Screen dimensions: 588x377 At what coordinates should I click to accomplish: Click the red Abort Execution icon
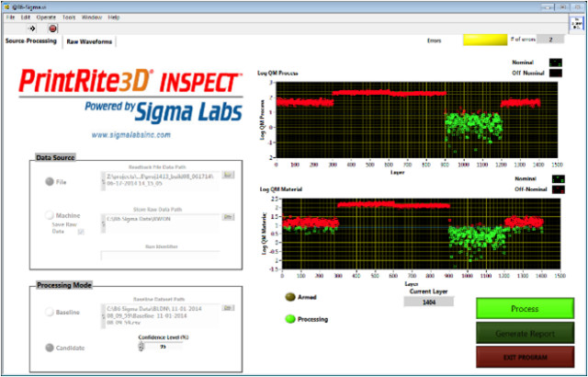[x=52, y=29]
